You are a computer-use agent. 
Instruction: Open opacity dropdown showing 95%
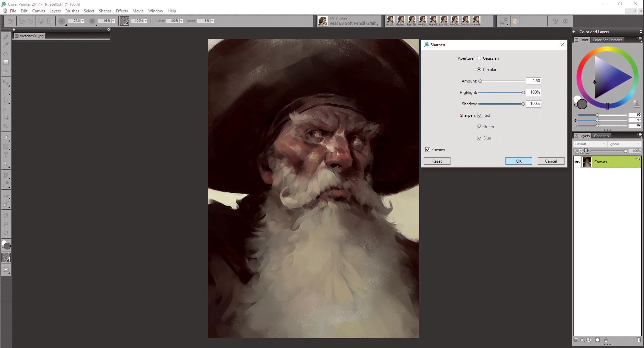(113, 21)
